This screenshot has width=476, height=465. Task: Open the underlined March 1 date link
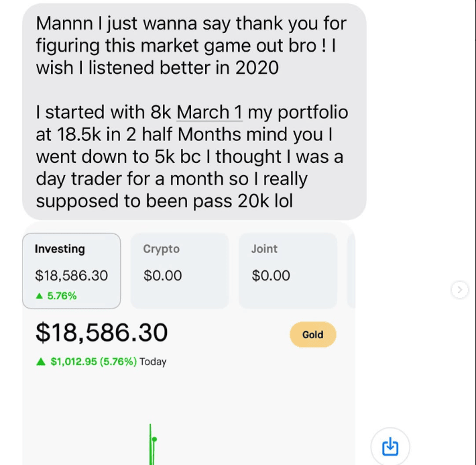point(209,112)
